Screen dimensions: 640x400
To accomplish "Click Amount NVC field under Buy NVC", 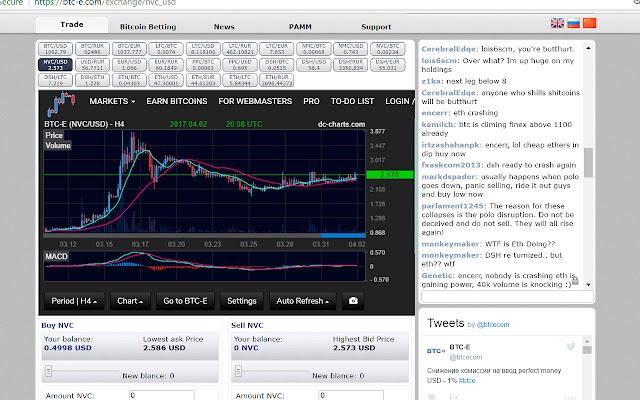I will pyautogui.click(x=161, y=395).
